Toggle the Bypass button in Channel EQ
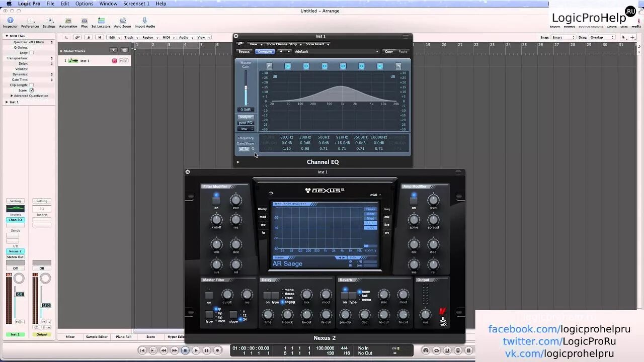Viewport: 644px width, 362px height. coord(244,51)
